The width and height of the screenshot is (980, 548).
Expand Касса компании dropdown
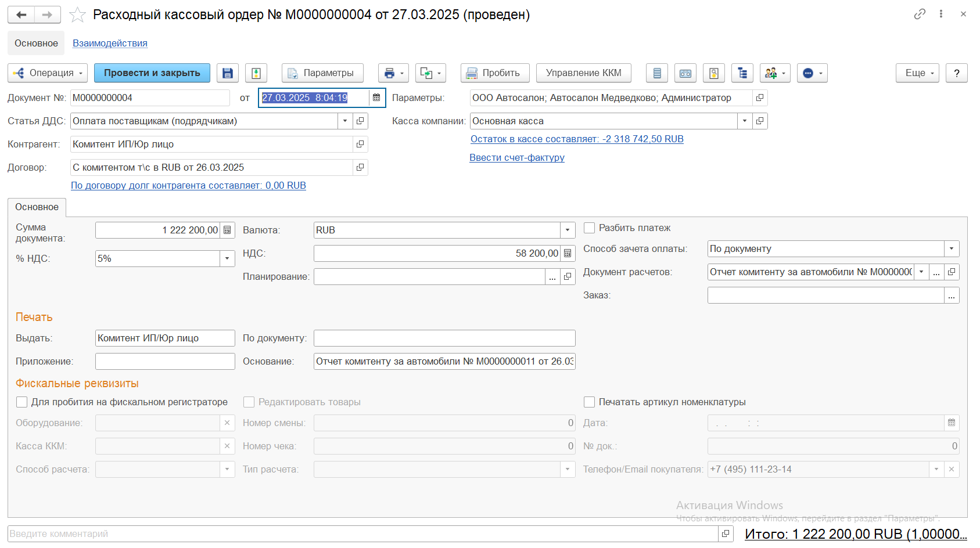745,121
